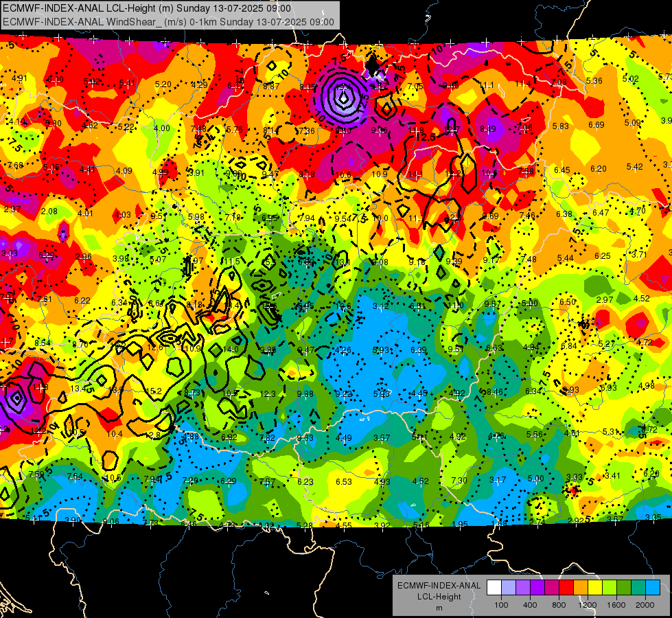The width and height of the screenshot is (672, 618).
Task: Click the wind shear value 4.26
Action: coord(343,350)
